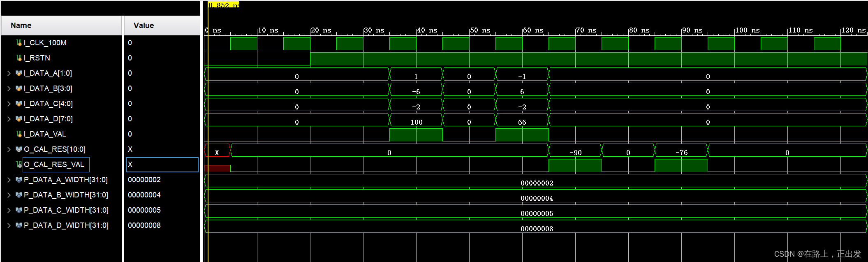Select the I_DATA_C[4:0] signal row
The width and height of the screenshot is (868, 262).
click(48, 104)
